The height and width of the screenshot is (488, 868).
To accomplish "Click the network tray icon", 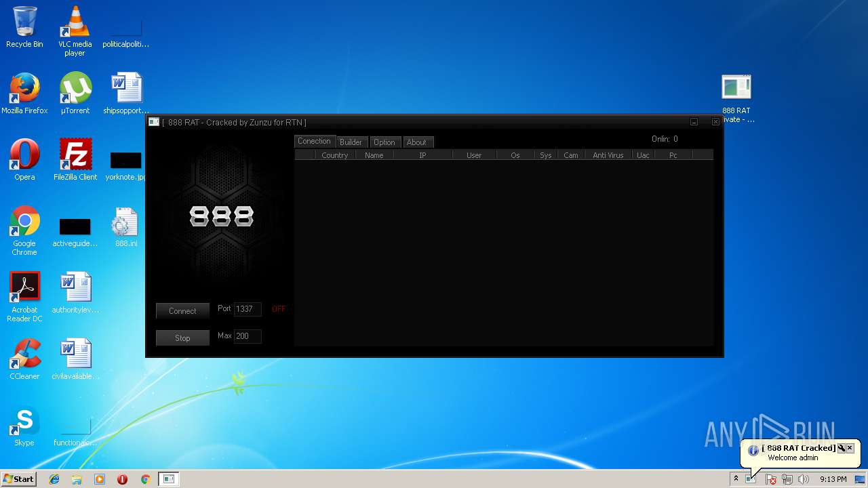I will coord(787,479).
